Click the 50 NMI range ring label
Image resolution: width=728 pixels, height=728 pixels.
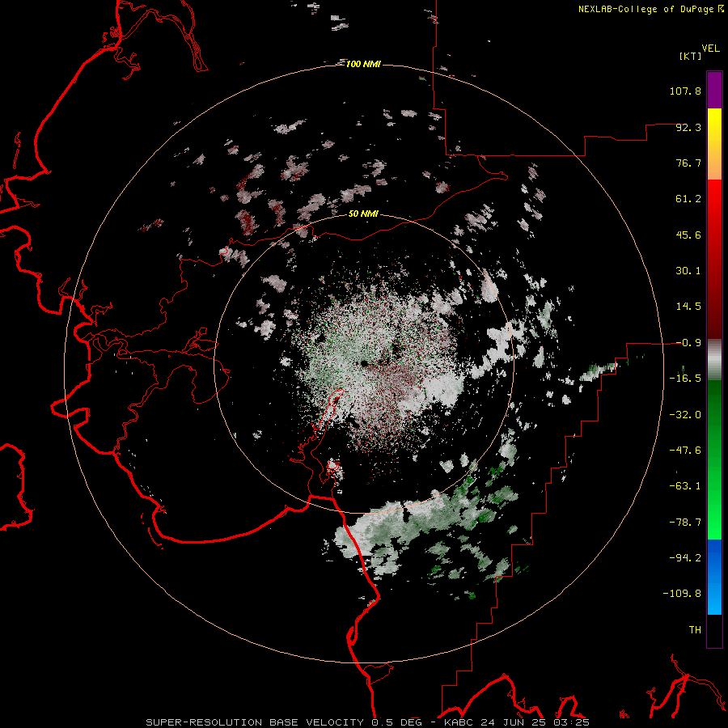(363, 214)
